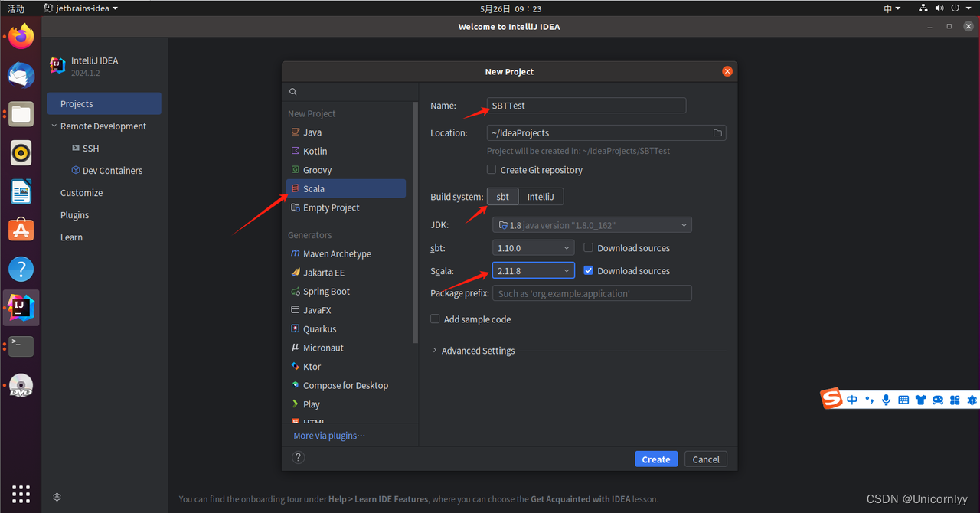Open Help from the dock
980x513 pixels.
(21, 269)
